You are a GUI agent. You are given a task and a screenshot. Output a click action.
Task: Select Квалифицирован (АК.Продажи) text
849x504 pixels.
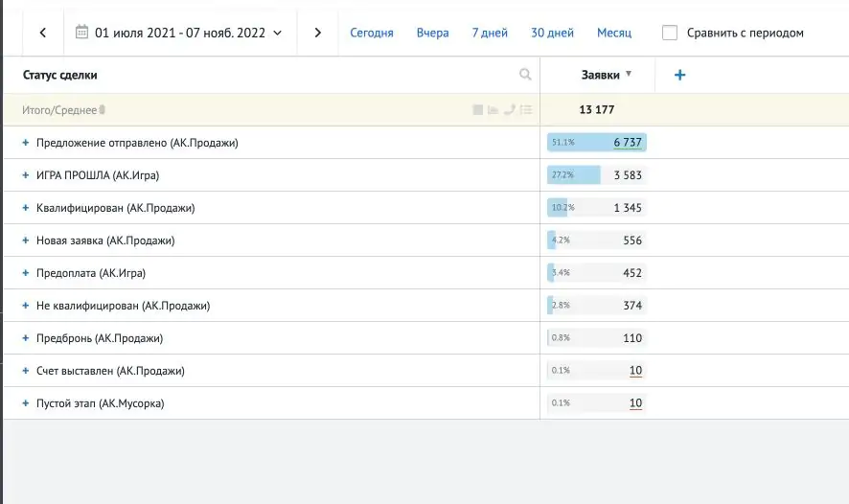coord(115,208)
